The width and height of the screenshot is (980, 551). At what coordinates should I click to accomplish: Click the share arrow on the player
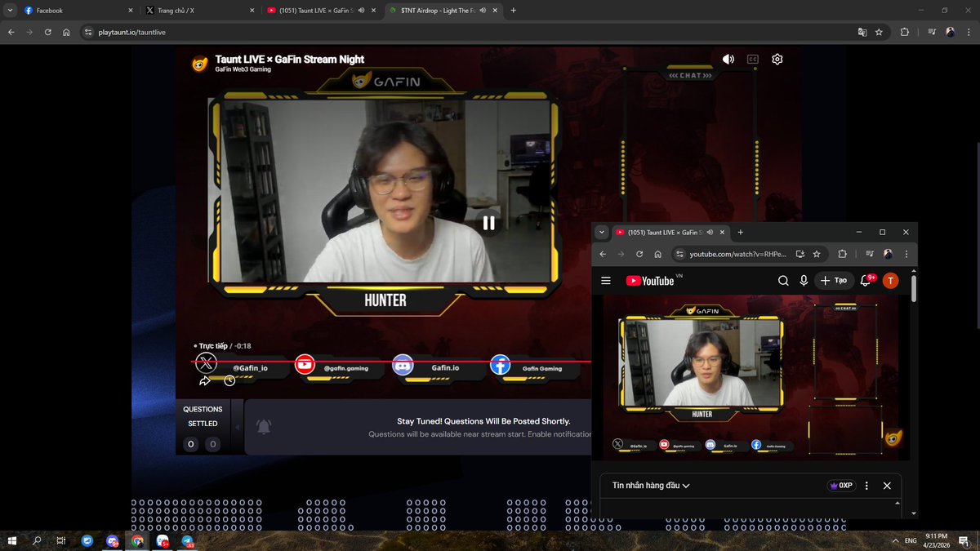tap(205, 380)
